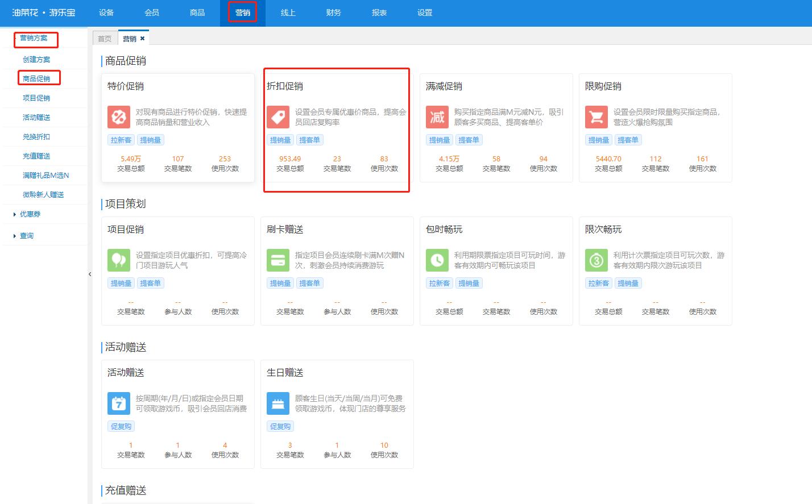Click the 112 交易笔数 value

pyautogui.click(x=656, y=159)
